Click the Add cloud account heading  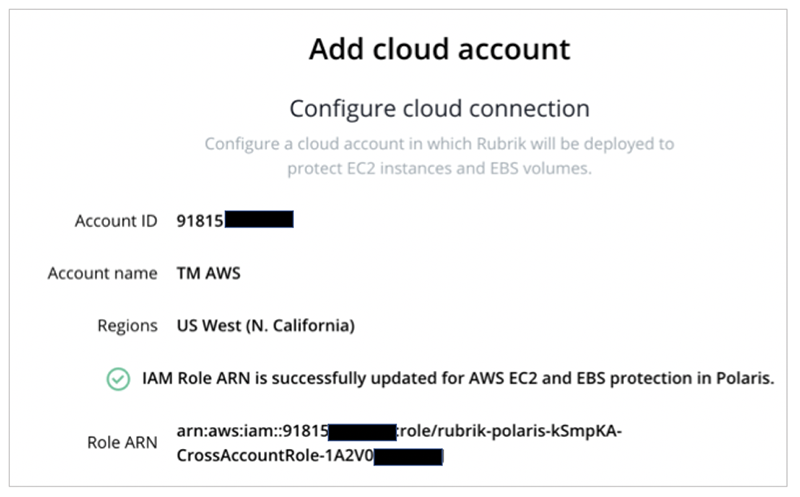coord(439,49)
